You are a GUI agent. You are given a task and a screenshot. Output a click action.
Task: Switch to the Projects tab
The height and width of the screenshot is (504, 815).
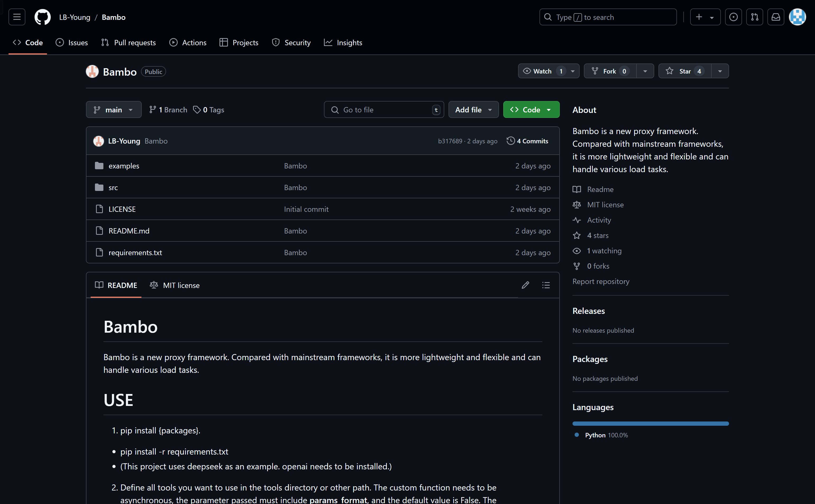[x=239, y=42]
